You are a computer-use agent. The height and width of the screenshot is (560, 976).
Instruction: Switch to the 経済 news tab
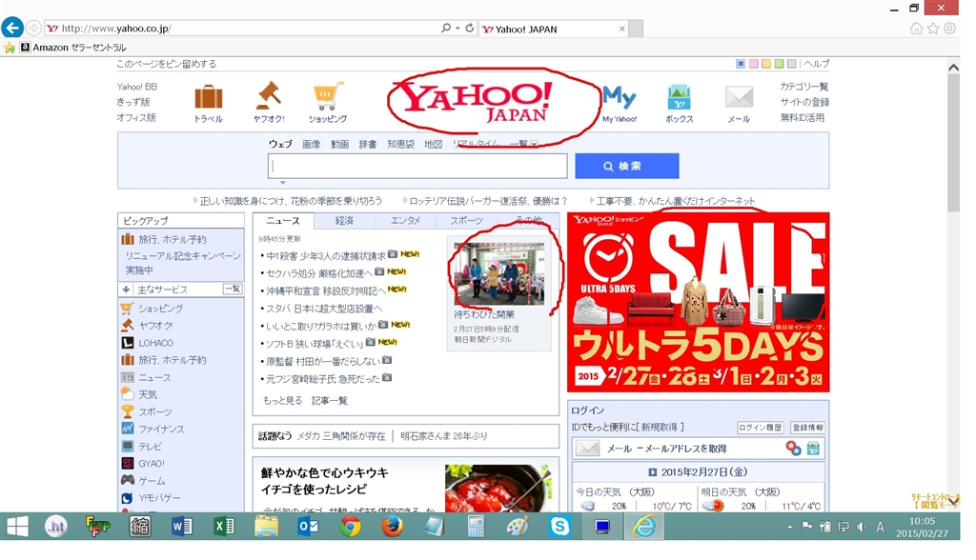[344, 220]
